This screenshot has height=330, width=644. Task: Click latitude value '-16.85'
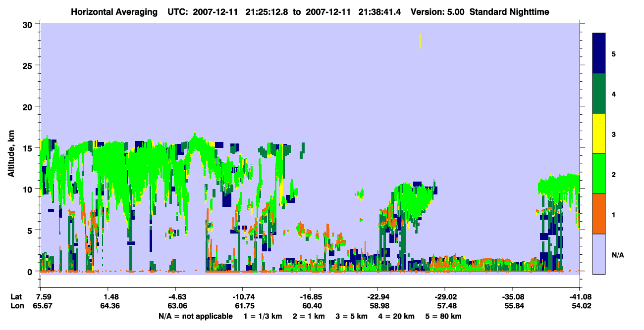click(x=310, y=297)
